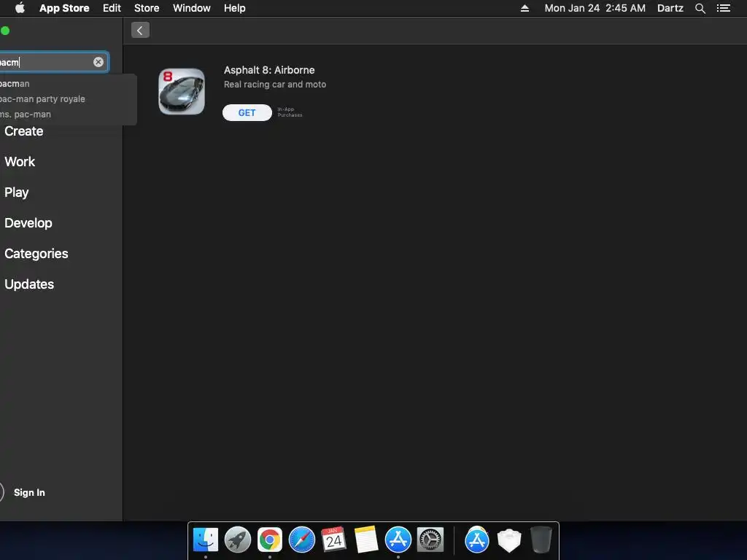Viewport: 747px width, 560px height.
Task: Open the Window menu
Action: coord(192,8)
